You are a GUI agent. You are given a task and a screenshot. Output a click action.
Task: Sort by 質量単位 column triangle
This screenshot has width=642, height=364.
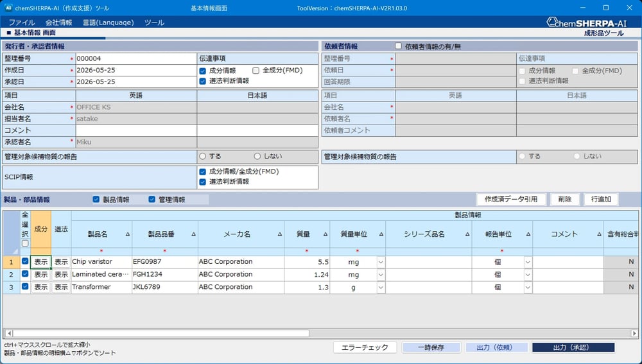click(x=381, y=234)
